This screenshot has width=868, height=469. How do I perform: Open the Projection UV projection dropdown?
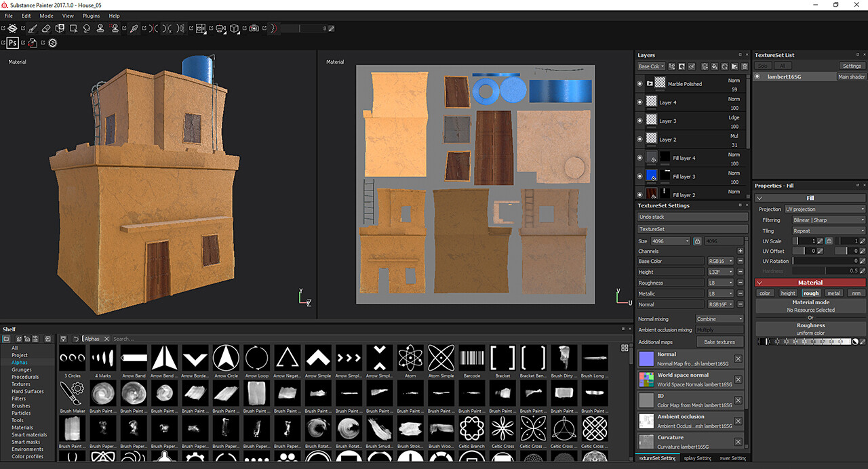coord(825,209)
